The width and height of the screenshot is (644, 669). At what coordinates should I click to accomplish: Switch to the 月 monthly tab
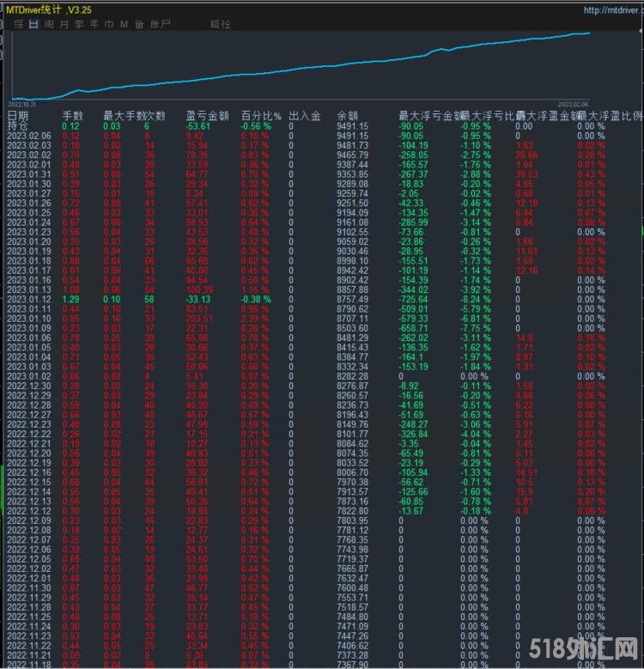(x=64, y=25)
